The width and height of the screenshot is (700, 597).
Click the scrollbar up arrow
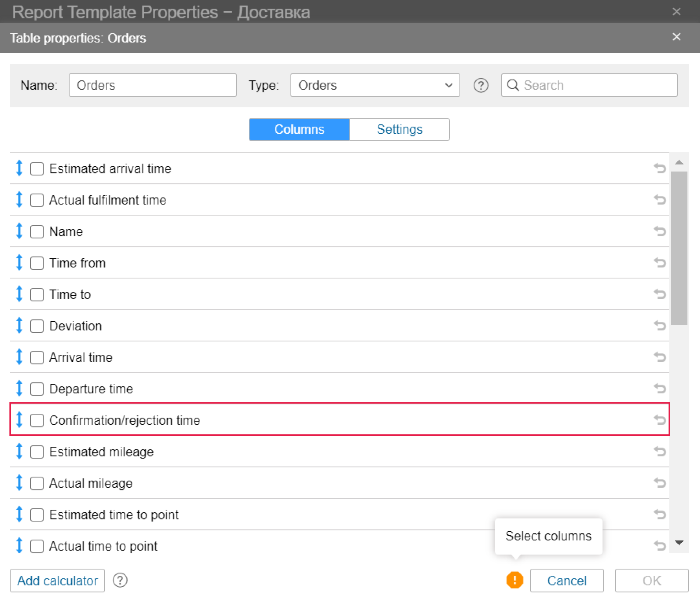(679, 162)
